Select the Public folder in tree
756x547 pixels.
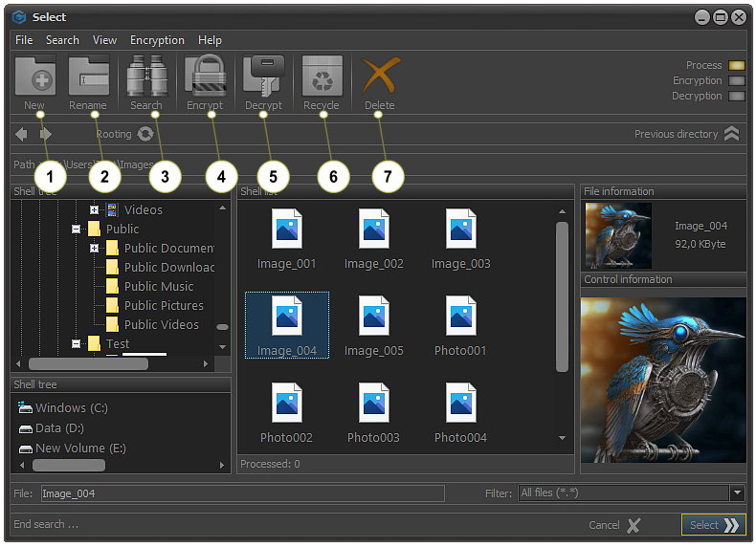113,229
